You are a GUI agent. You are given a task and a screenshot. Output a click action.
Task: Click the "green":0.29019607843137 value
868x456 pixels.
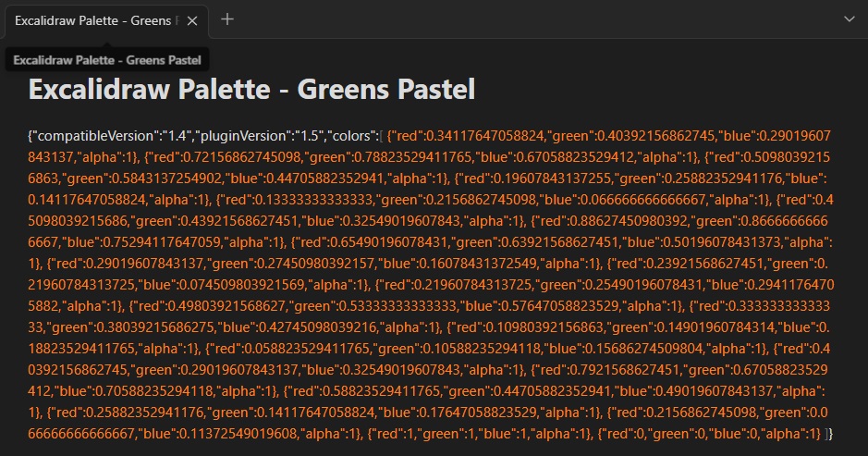pos(216,370)
